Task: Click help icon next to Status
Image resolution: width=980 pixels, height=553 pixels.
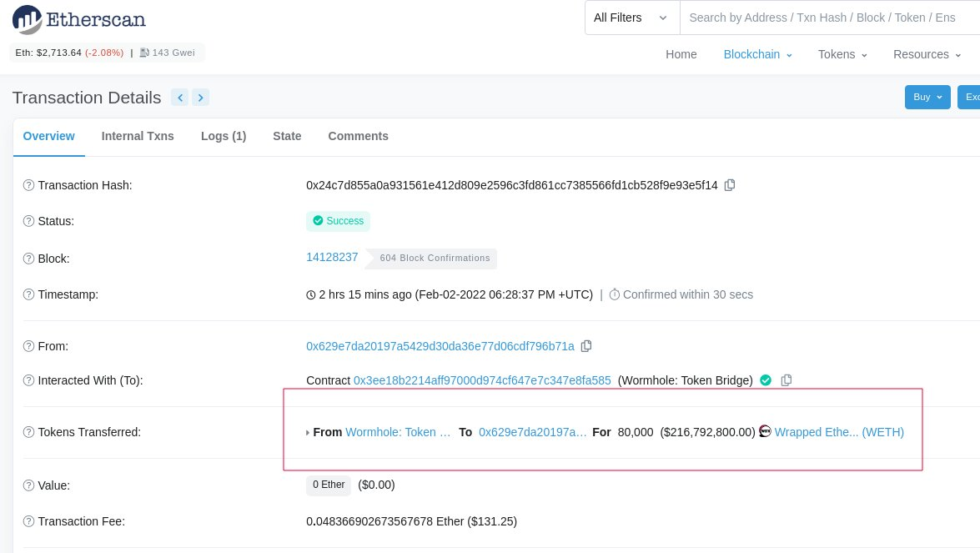Action: tap(28, 221)
